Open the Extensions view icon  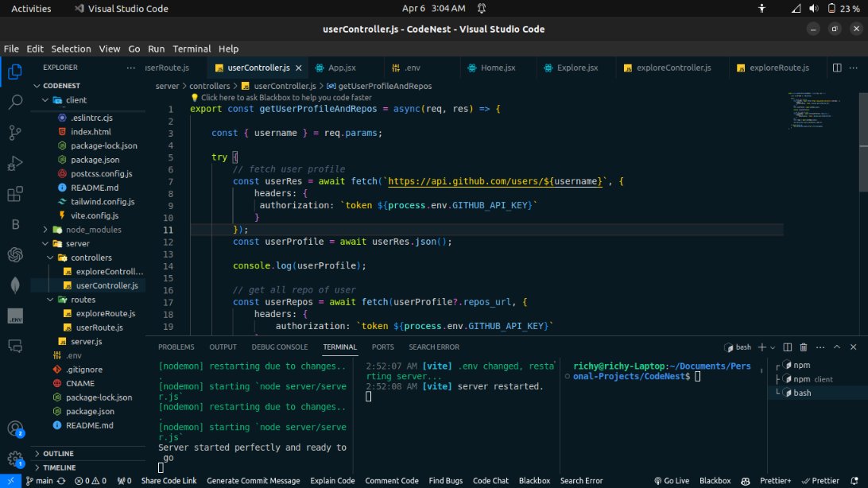[15, 194]
